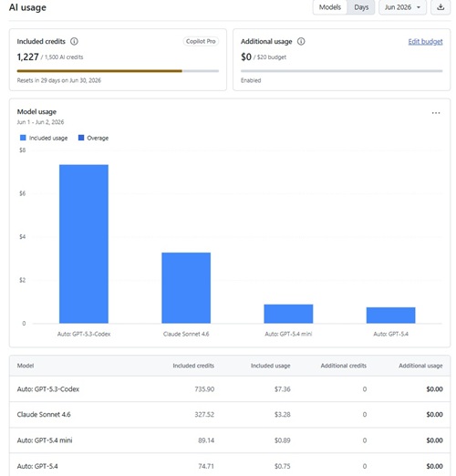The width and height of the screenshot is (456, 476).
Task: Click the $0.00 additional usage for GPT-5.3-Codex
Action: pyautogui.click(x=434, y=389)
